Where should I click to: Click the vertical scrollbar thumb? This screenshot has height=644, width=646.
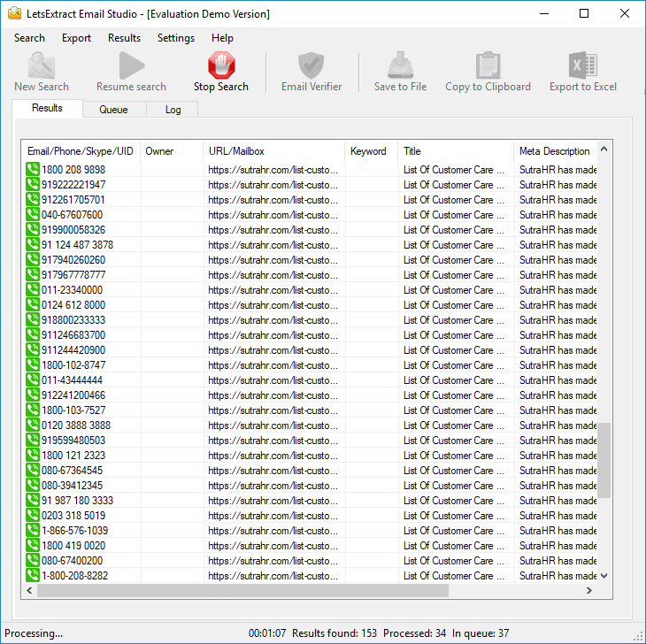point(604,460)
